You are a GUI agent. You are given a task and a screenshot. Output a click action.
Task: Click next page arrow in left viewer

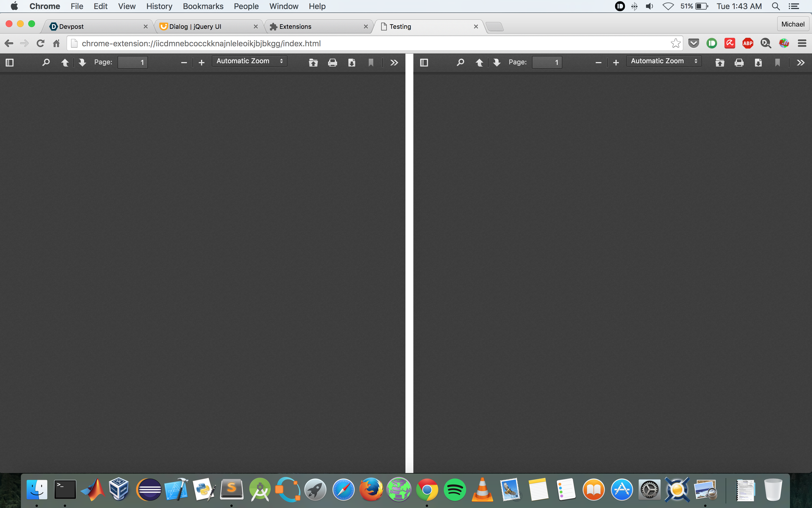point(82,62)
